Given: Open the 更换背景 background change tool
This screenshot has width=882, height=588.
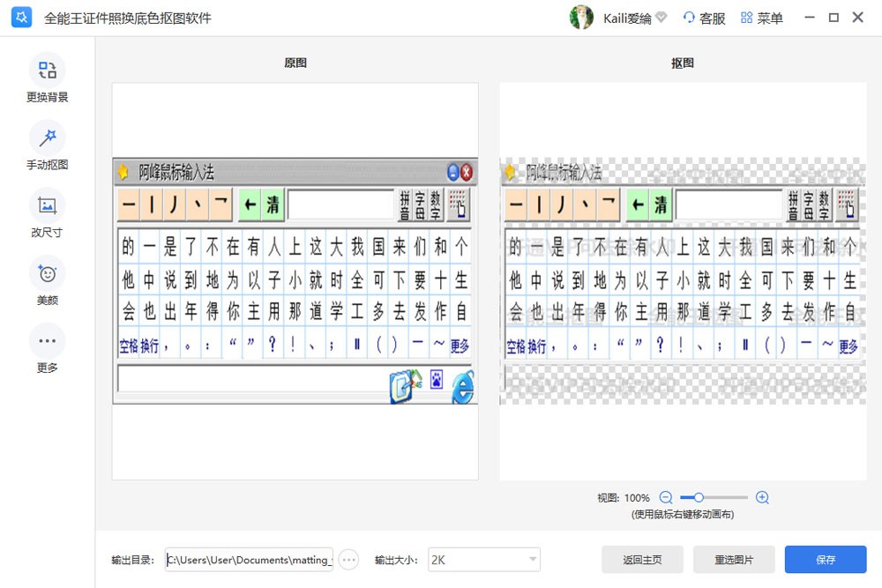Looking at the screenshot, I should [47, 71].
